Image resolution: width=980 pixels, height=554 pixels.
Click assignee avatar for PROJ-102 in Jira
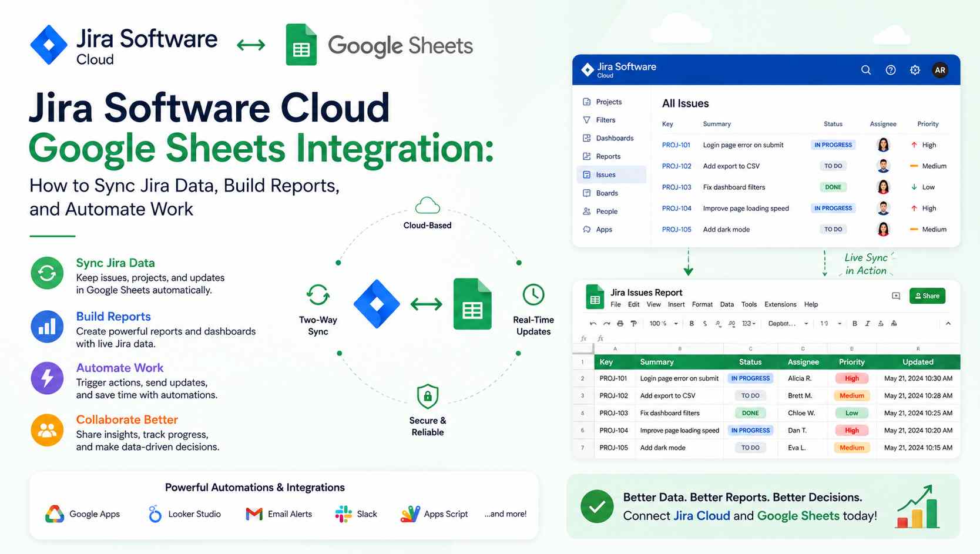pyautogui.click(x=883, y=166)
